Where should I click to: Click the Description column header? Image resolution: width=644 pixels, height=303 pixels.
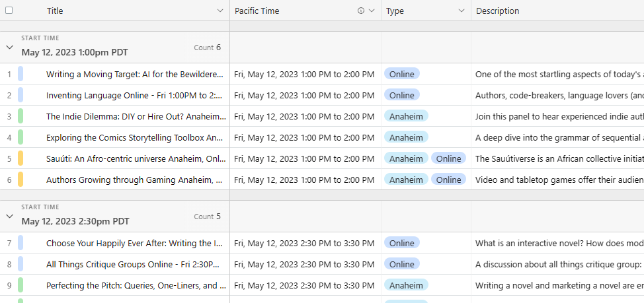coord(497,11)
